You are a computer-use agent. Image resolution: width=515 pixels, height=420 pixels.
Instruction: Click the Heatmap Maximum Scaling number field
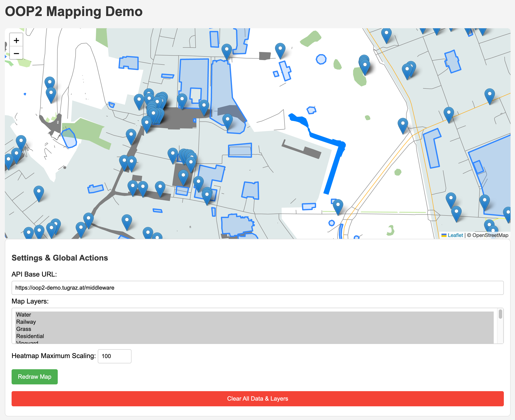pyautogui.click(x=114, y=356)
